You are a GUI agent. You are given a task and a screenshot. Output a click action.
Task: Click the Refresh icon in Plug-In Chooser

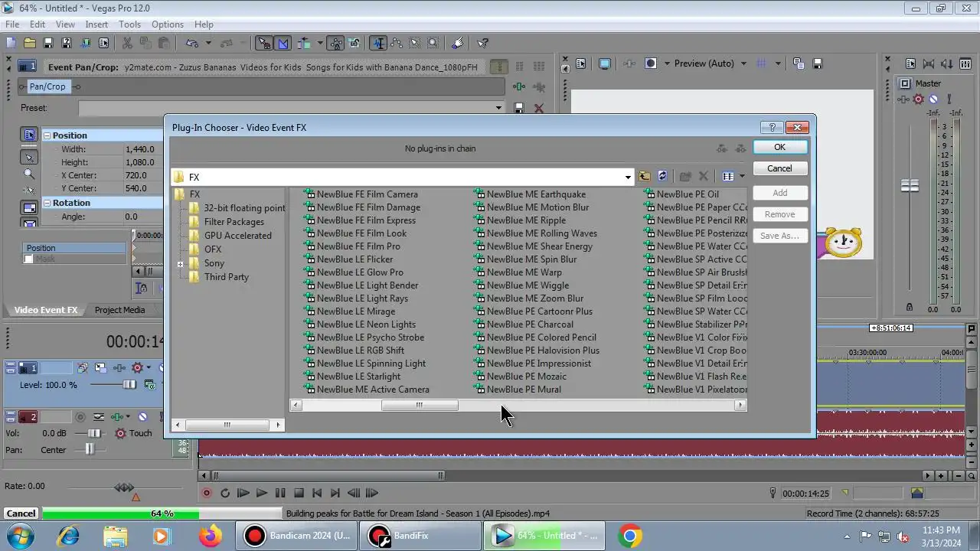[x=663, y=177]
